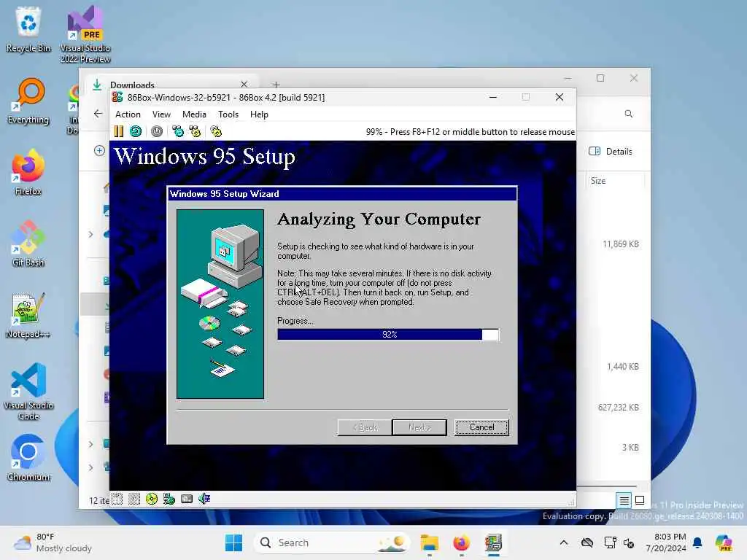Screen dimensions: 747x560
Task: Click Cancel in Windows 95 Setup Wizard
Action: [481, 427]
